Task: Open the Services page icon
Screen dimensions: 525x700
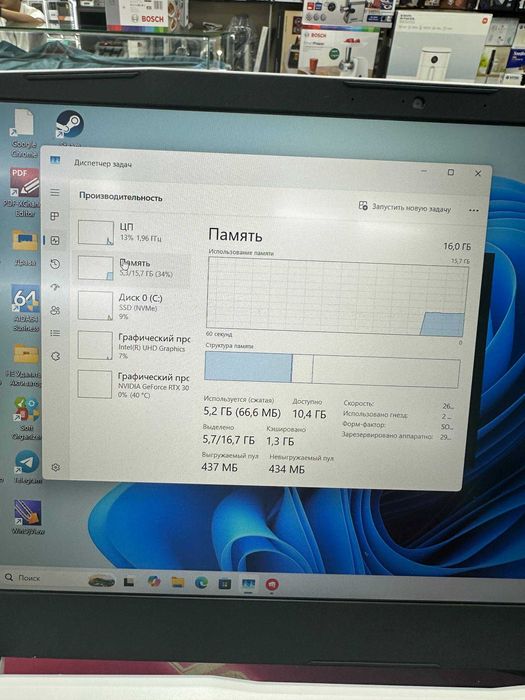Action: [x=55, y=356]
